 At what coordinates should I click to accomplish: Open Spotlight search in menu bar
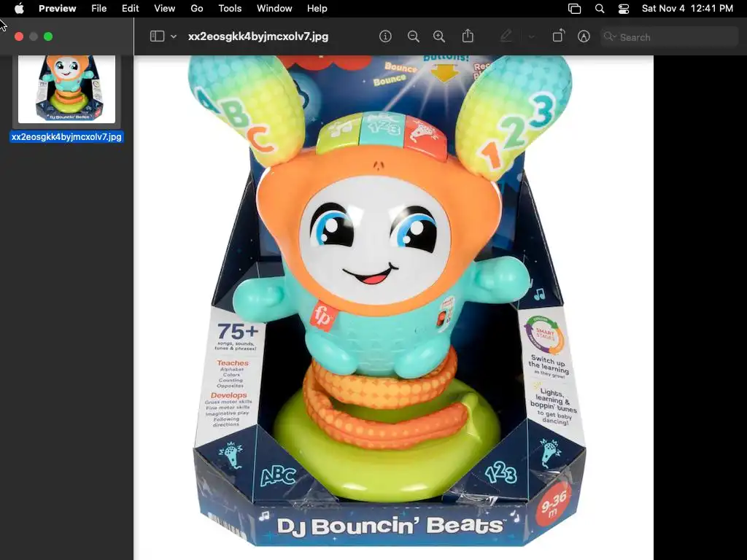[600, 8]
